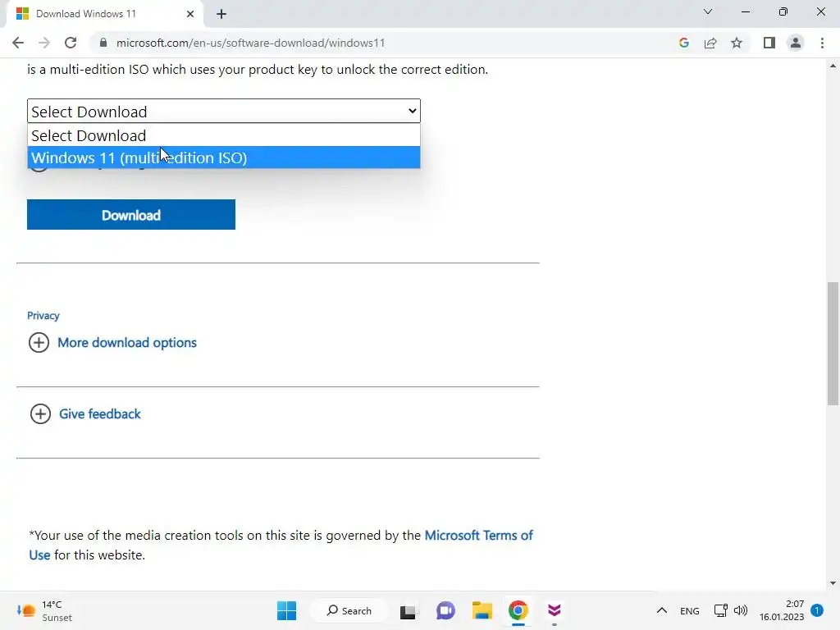Image resolution: width=840 pixels, height=630 pixels.
Task: Launch the Chat app from taskbar
Action: (x=445, y=610)
